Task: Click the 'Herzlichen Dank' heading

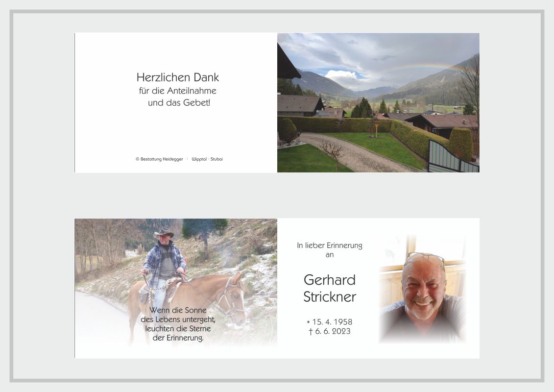Action: point(178,77)
